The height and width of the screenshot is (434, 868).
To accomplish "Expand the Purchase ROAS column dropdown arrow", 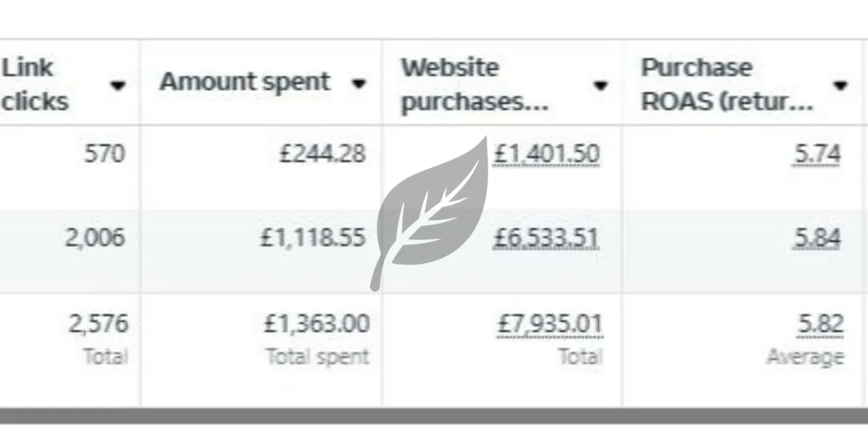I will (x=840, y=85).
